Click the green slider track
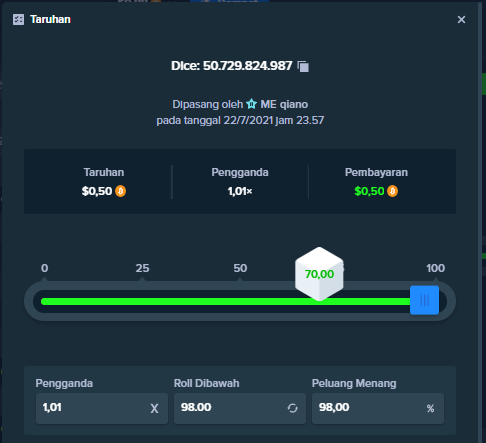The image size is (486, 443). tap(225, 302)
